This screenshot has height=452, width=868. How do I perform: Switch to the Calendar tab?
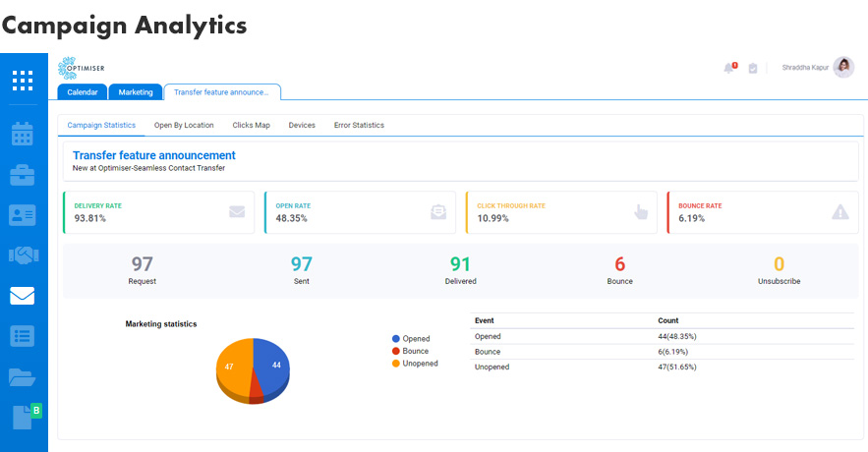(x=82, y=92)
